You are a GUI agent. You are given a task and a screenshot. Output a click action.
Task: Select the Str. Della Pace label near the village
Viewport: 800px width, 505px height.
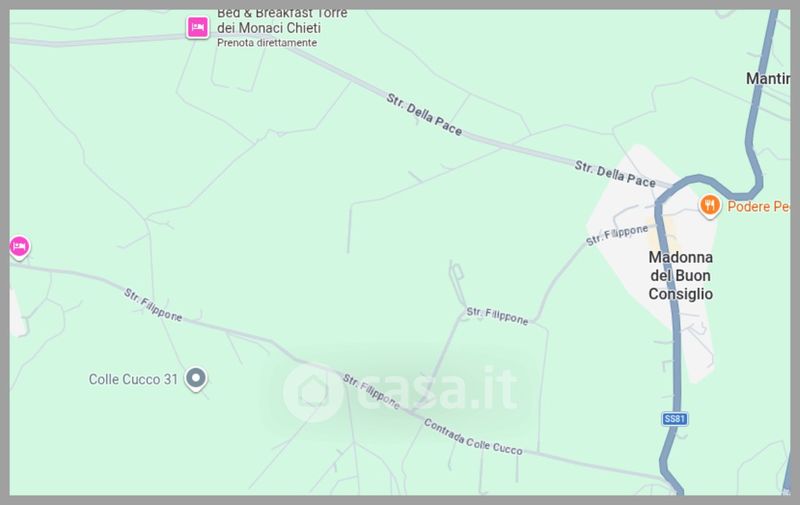click(615, 174)
